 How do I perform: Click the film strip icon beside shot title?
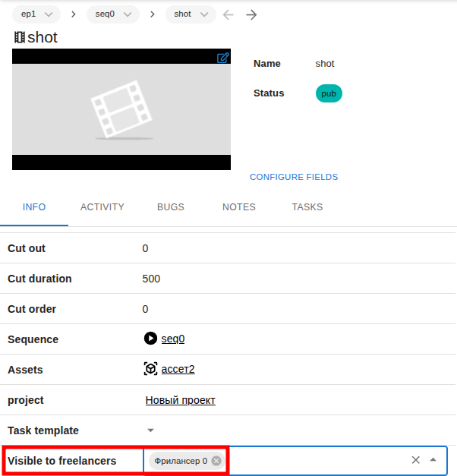point(19,37)
